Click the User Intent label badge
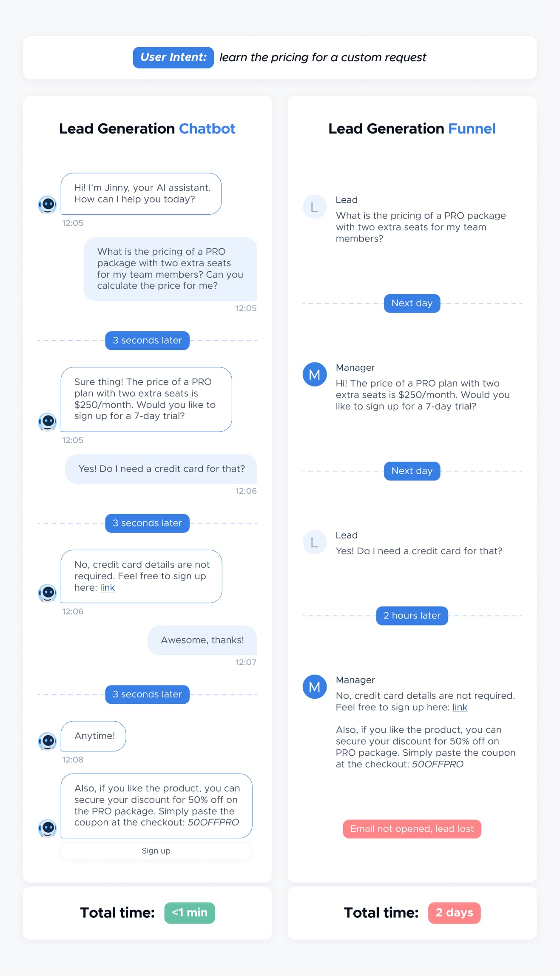Image resolution: width=560 pixels, height=976 pixels. [x=173, y=57]
